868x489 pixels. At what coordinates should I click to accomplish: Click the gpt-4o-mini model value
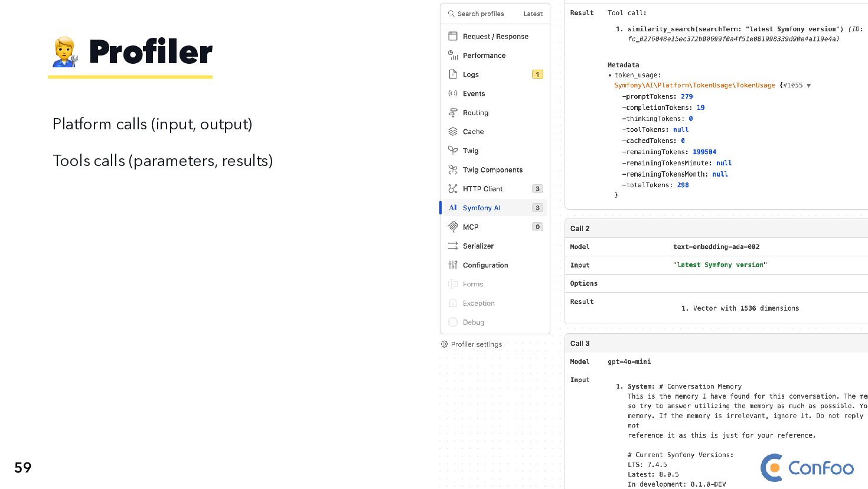(629, 361)
